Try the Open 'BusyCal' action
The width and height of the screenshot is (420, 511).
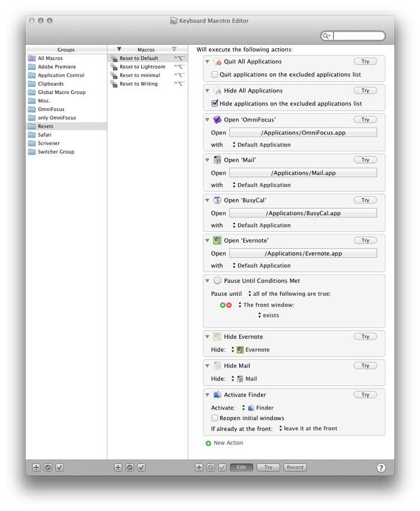click(365, 200)
